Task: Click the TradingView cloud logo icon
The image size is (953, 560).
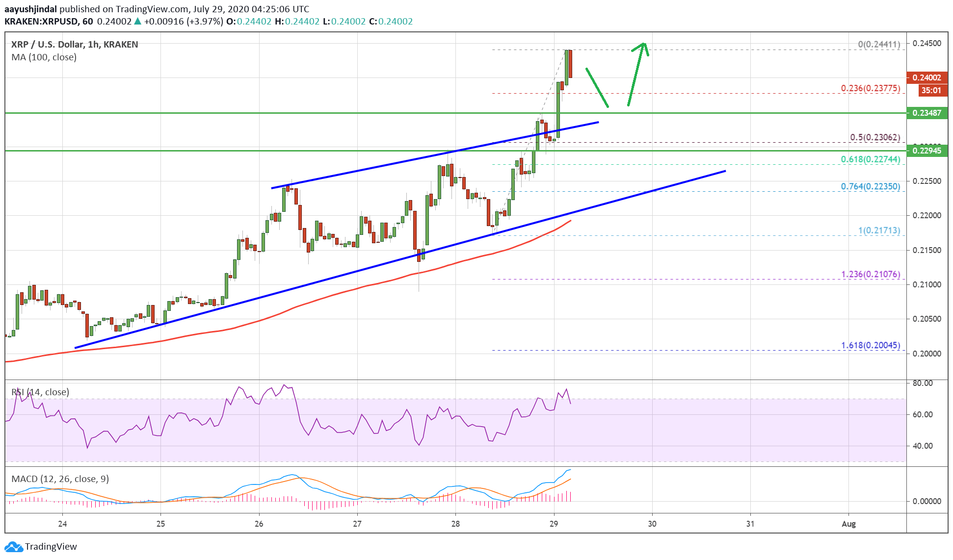Action: [x=13, y=547]
